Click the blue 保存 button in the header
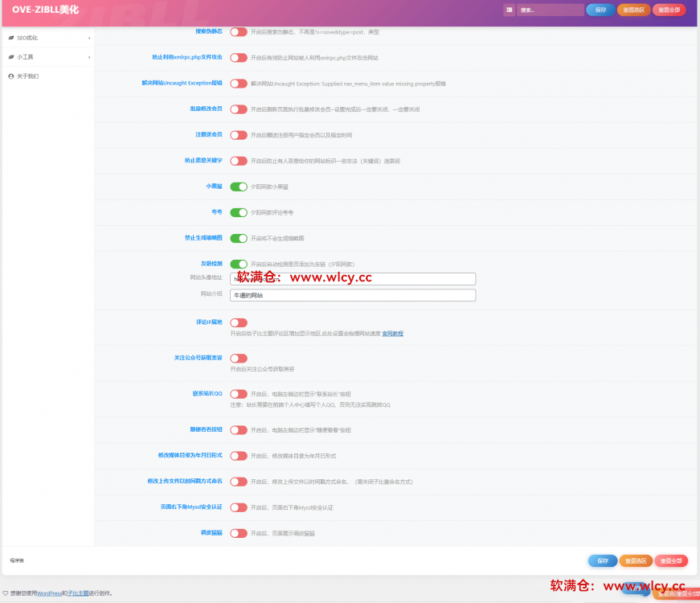 tap(600, 10)
